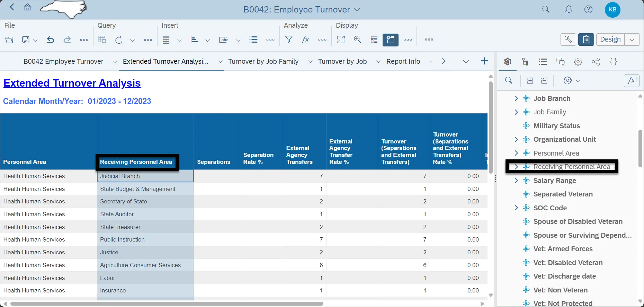This screenshot has width=644, height=307.
Task: Click the Extended Turnover Analysis title link
Action: coord(72,83)
